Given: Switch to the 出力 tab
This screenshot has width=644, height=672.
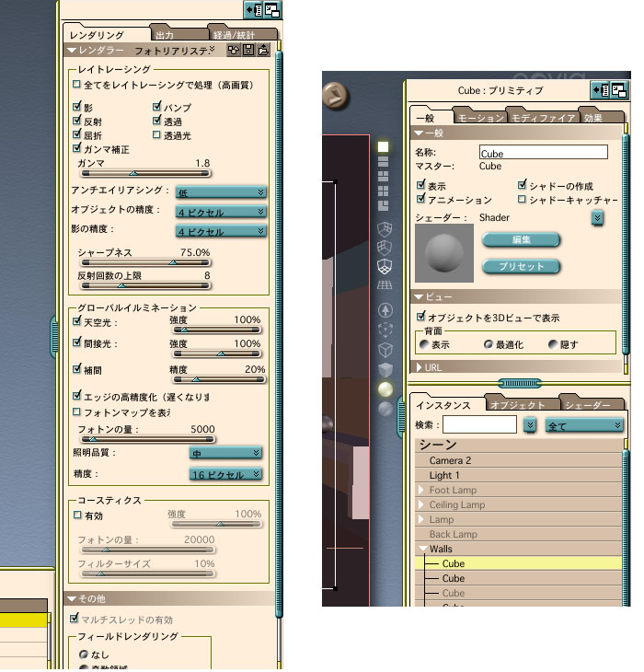Looking at the screenshot, I should 164,35.
